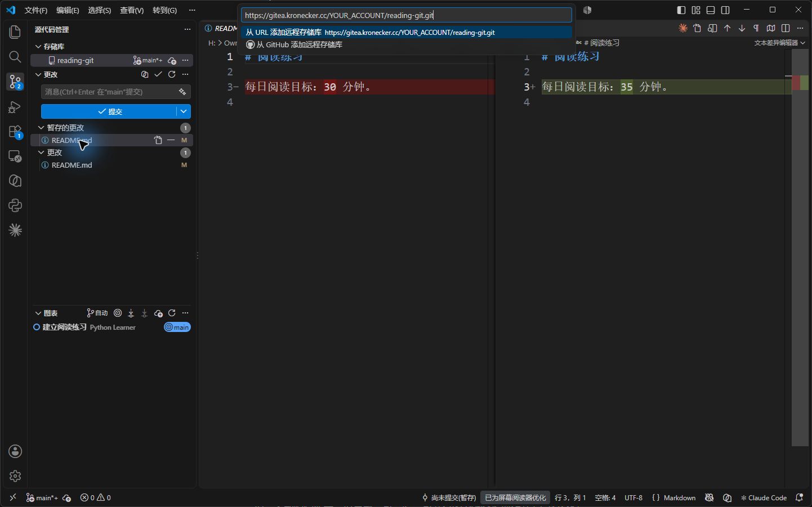
Task: Toggle collapse unchanged regions map icon
Action: [771, 28]
